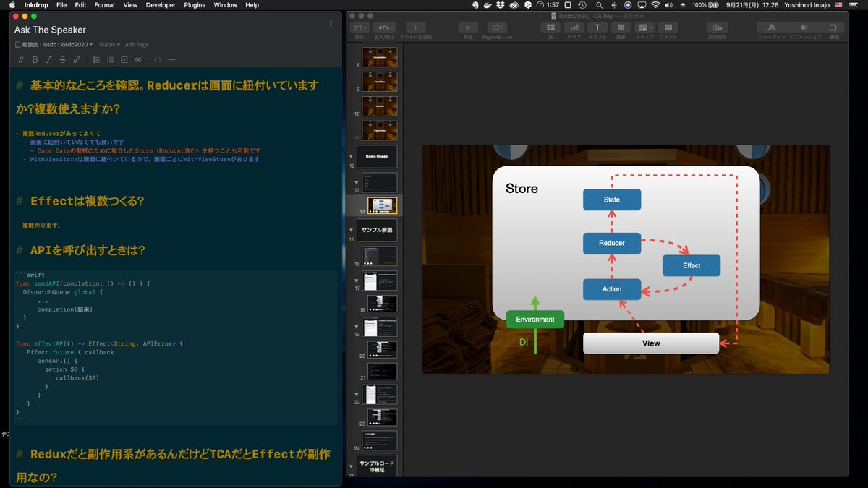Collapse the slide 22 group triangle
868x488 pixels.
coord(356,395)
